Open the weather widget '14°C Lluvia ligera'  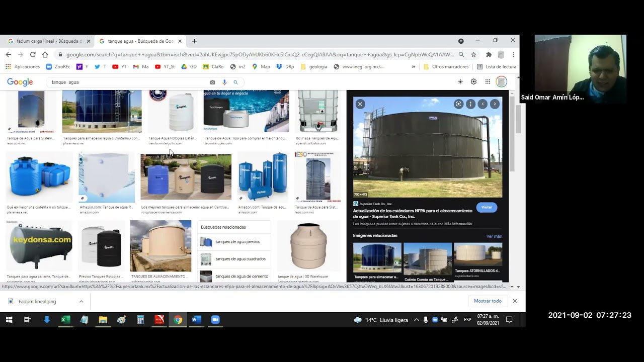[380, 320]
